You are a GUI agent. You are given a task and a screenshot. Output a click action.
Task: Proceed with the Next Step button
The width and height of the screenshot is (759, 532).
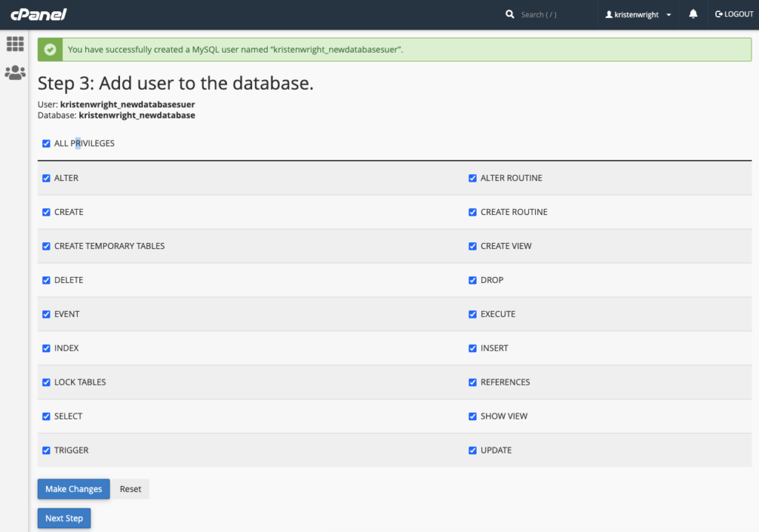click(64, 518)
